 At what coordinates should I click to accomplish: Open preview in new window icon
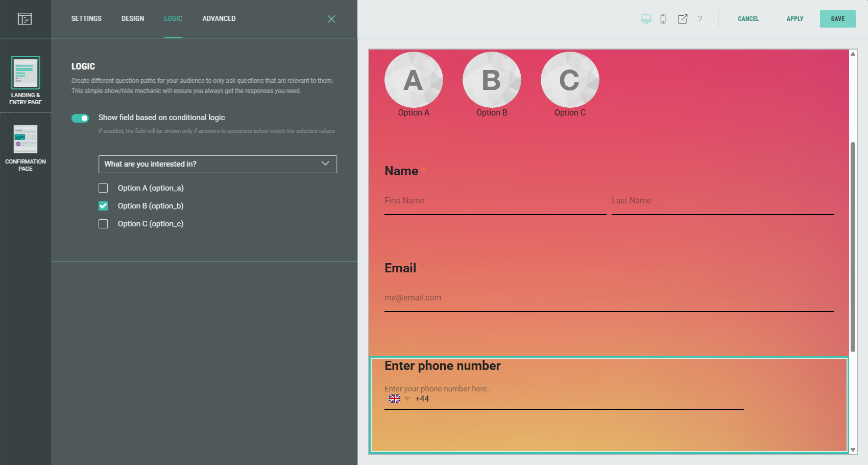coord(682,19)
